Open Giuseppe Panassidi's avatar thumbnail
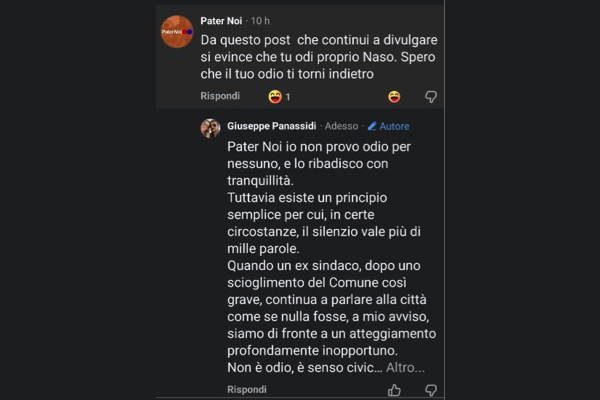 (x=210, y=128)
